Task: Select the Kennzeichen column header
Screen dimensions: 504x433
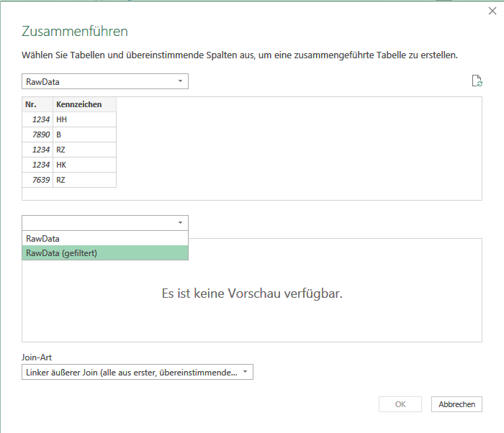Action: tap(84, 104)
